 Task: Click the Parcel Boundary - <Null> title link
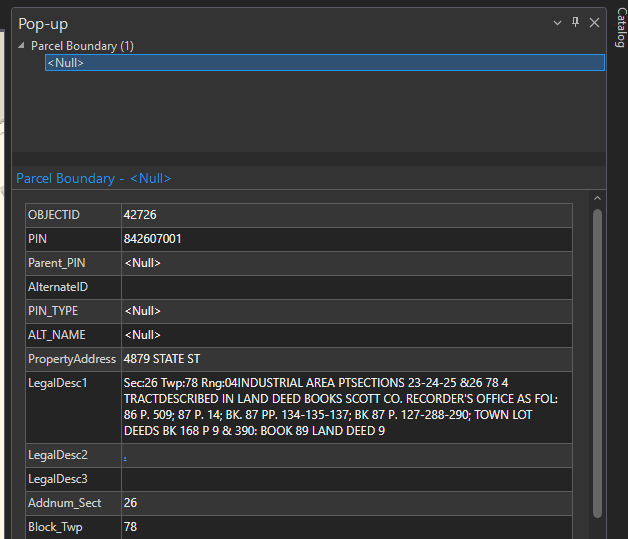coord(93,178)
